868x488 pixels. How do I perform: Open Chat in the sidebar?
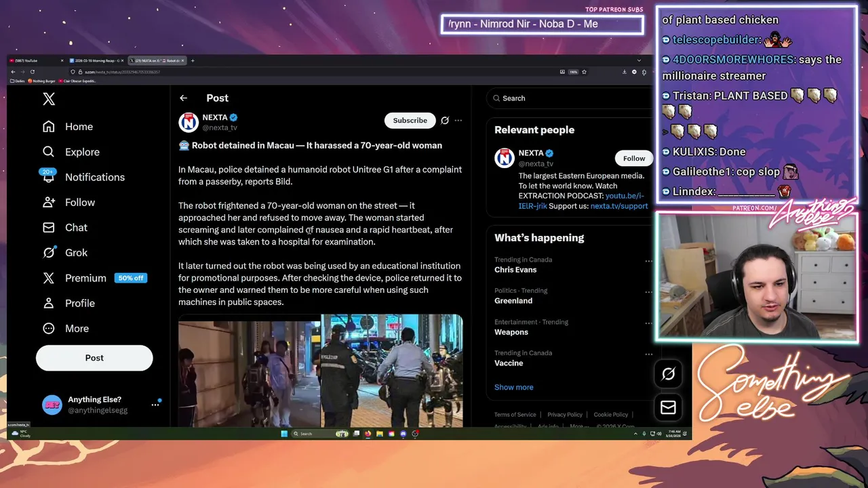[x=65, y=227]
